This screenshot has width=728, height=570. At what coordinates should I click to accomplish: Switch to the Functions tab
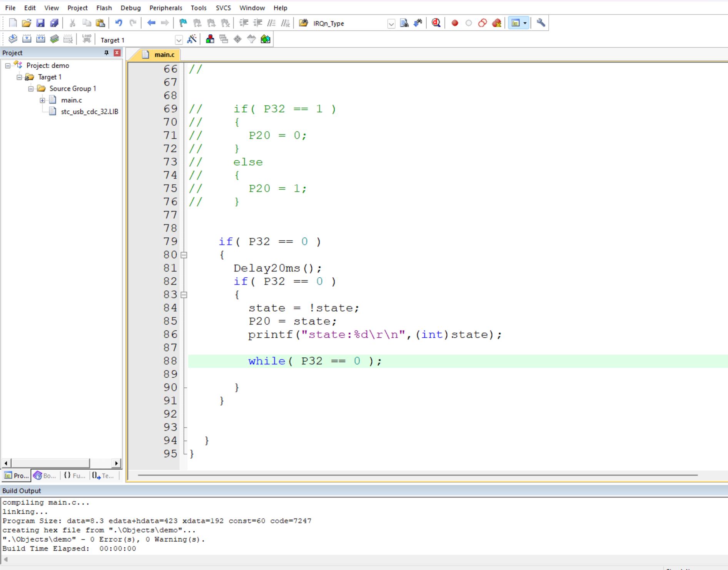[x=75, y=476]
